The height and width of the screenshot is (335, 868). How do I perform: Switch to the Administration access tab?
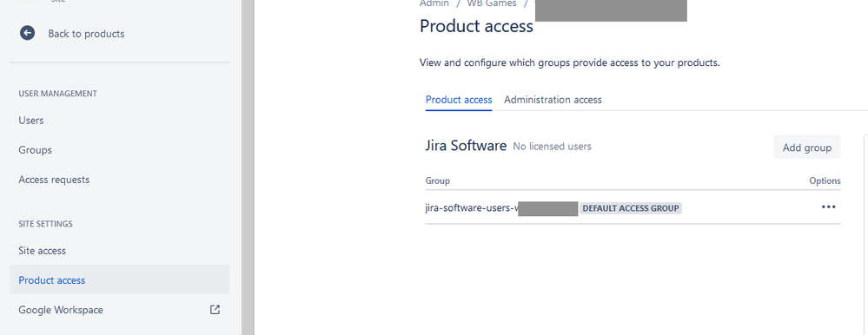(x=553, y=100)
